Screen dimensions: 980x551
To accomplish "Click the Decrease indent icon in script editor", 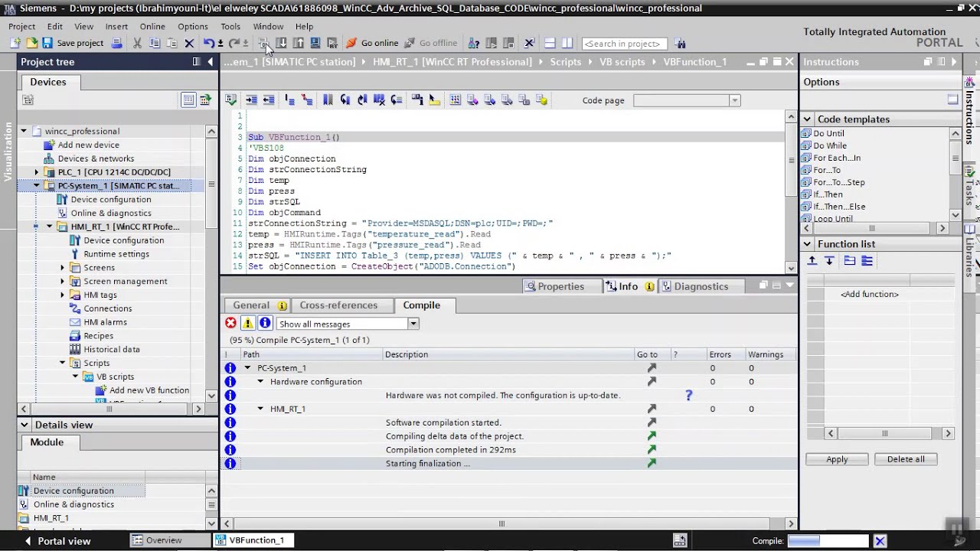I will point(269,99).
